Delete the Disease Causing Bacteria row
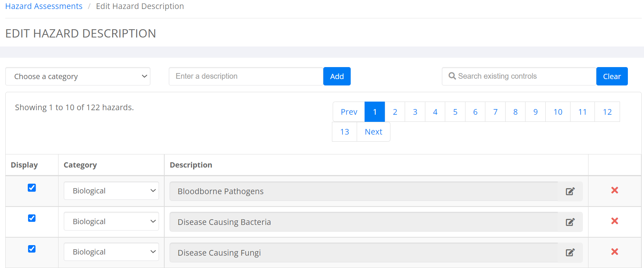Screen dimensions: 644x268 (614, 221)
